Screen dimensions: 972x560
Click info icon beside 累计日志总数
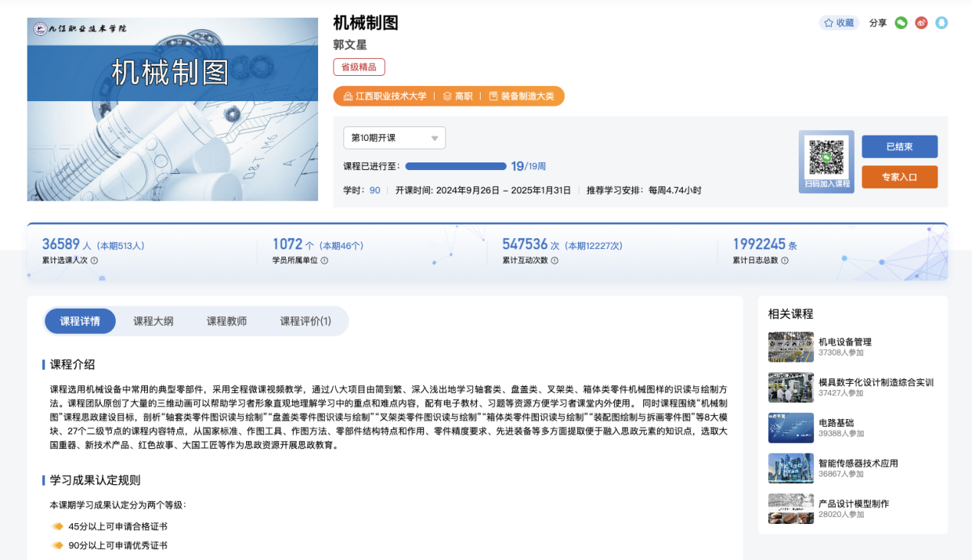coord(784,260)
